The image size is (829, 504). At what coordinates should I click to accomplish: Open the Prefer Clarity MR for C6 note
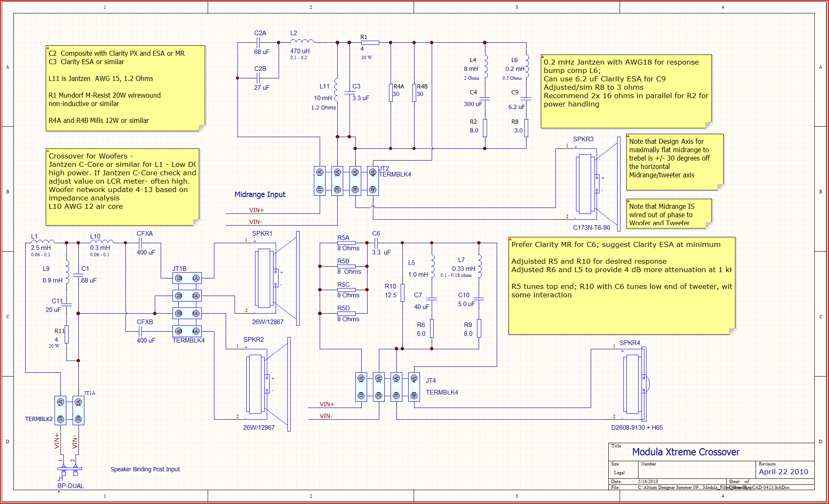point(622,286)
